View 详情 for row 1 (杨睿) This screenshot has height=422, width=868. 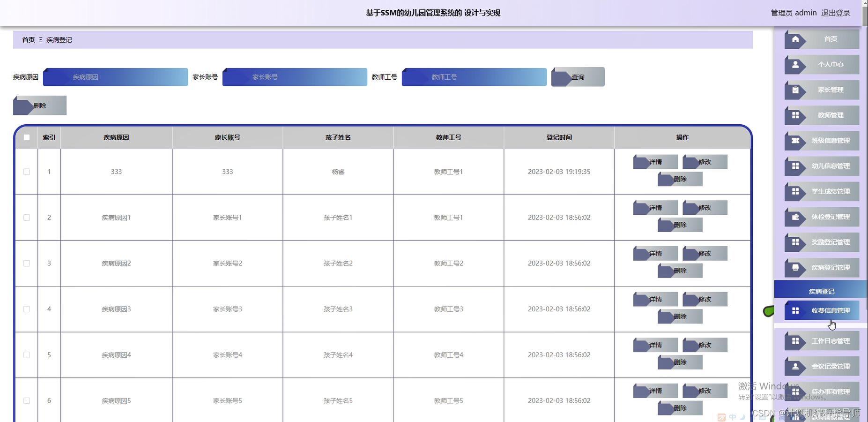(655, 162)
